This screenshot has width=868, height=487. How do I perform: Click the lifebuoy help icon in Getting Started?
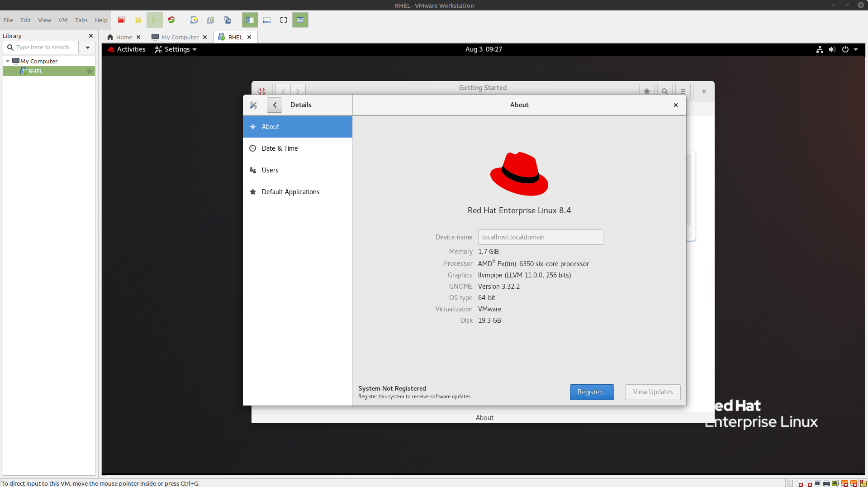tap(262, 91)
